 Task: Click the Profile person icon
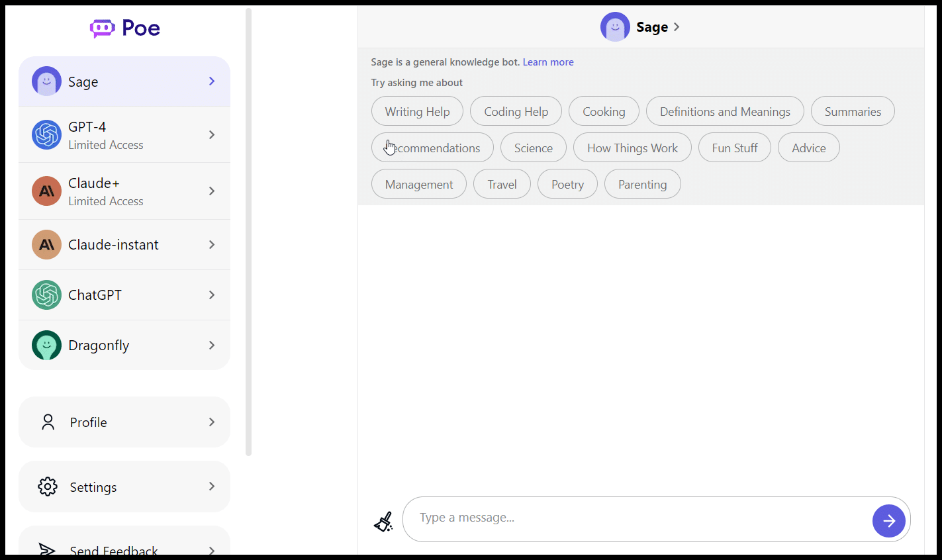pos(48,422)
